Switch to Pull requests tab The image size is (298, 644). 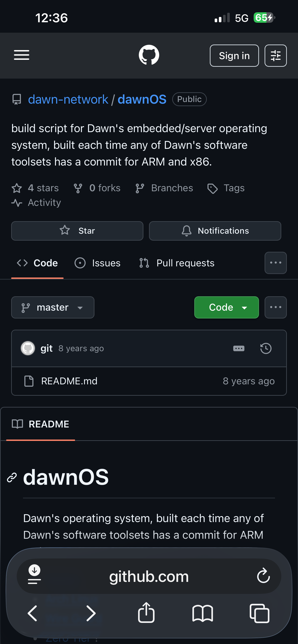tap(177, 263)
